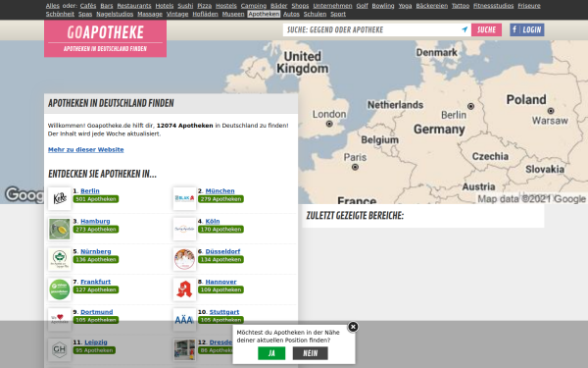This screenshot has width=588, height=368.
Task: Select Museen category
Action: [233, 14]
